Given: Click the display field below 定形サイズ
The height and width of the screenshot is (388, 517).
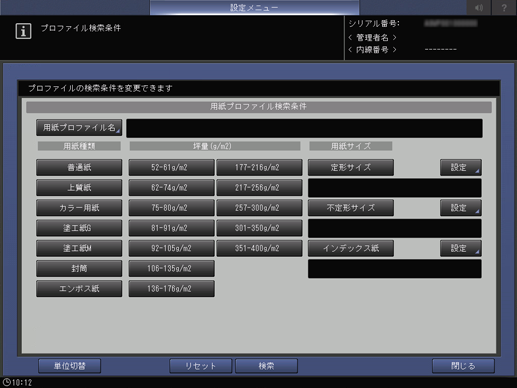Looking at the screenshot, I should pyautogui.click(x=395, y=188).
